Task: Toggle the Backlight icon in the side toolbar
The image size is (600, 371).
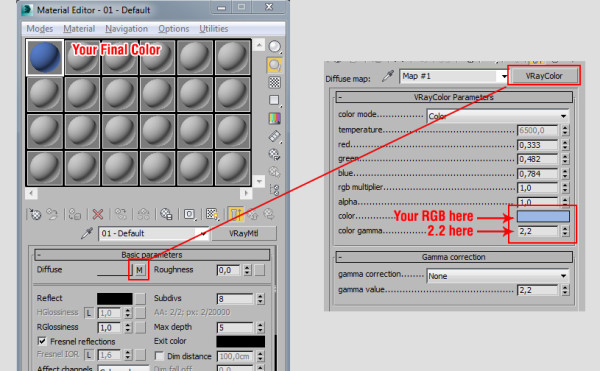Action: [x=274, y=65]
